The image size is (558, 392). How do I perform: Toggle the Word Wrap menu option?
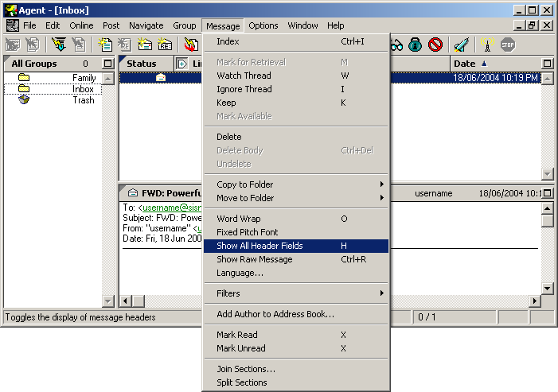pyautogui.click(x=239, y=219)
